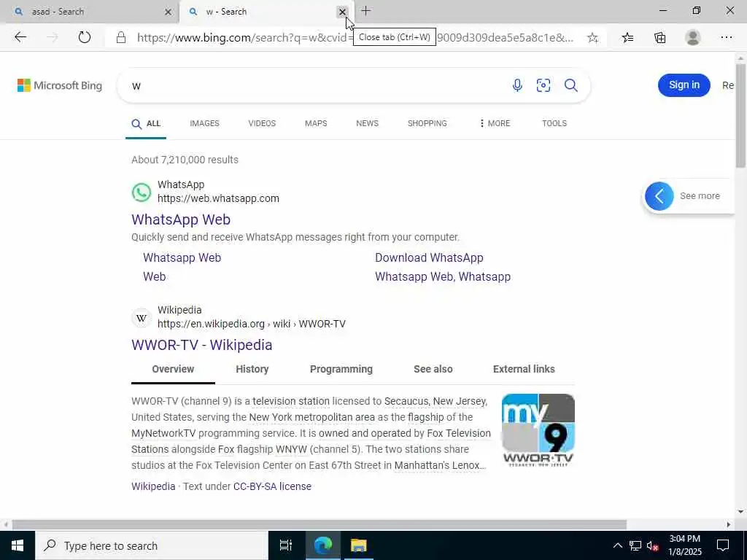Open Task View on the taskbar
The width and height of the screenshot is (747, 560).
(x=285, y=545)
